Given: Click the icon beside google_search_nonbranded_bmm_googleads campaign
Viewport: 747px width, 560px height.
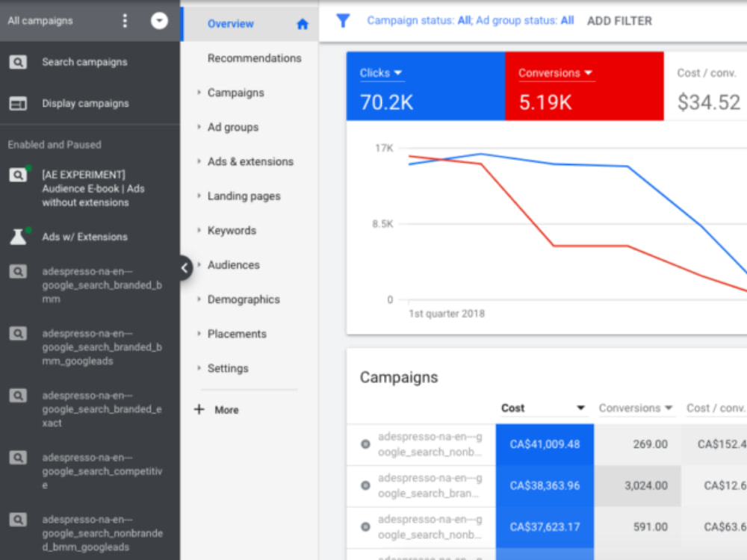Looking at the screenshot, I should [18, 520].
